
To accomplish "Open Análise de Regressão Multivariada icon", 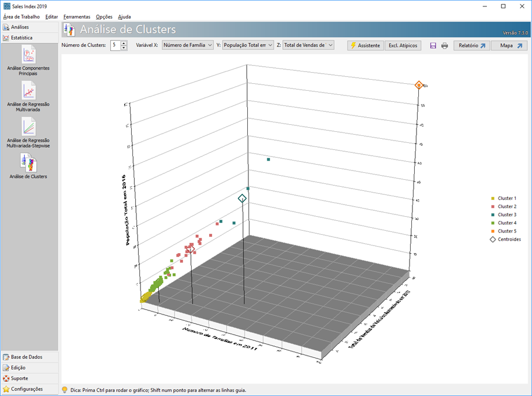I will pyautogui.click(x=28, y=90).
